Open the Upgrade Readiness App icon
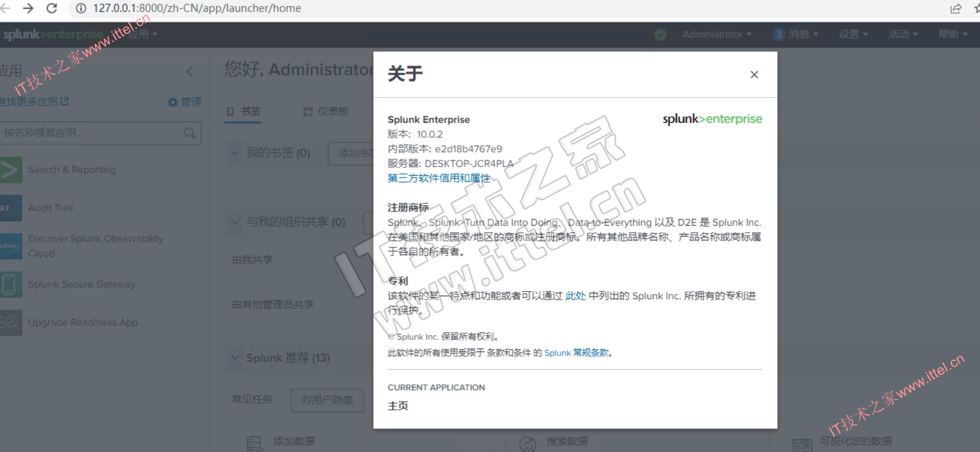Screen dimensions: 980x452 pyautogui.click(x=11, y=323)
